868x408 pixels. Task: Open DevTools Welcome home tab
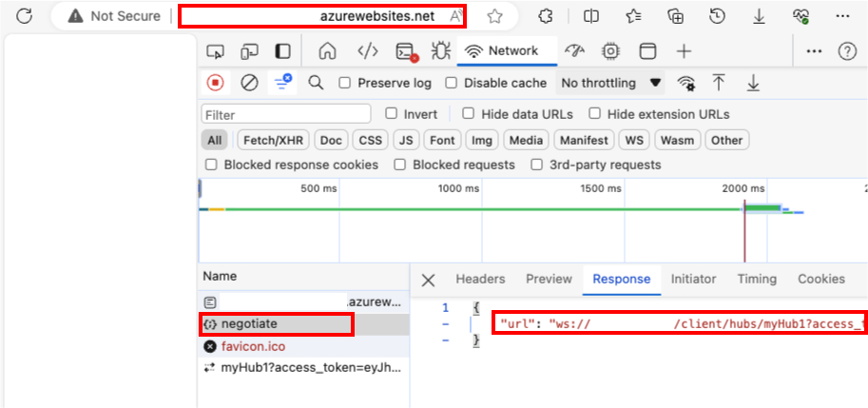click(x=328, y=51)
